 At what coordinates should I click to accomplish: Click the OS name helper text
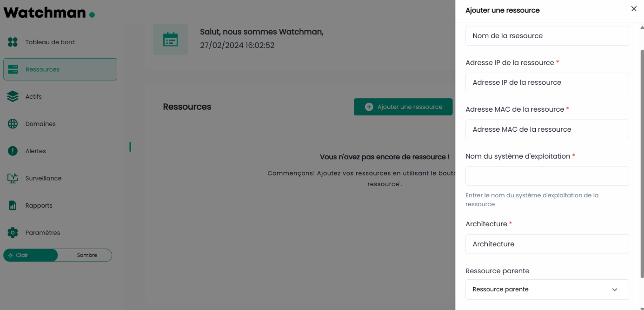coord(532,200)
